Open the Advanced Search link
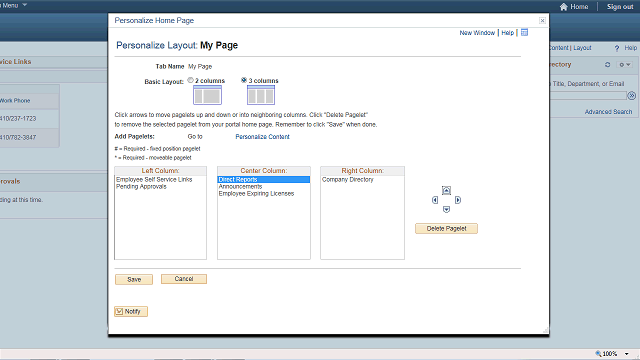This screenshot has width=640, height=360. [x=608, y=112]
